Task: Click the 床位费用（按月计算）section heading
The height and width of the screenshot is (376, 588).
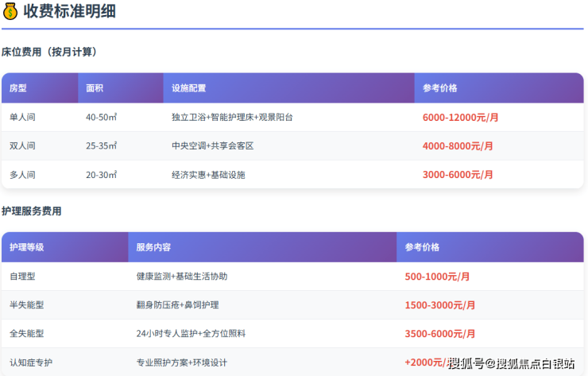Action: [x=49, y=52]
